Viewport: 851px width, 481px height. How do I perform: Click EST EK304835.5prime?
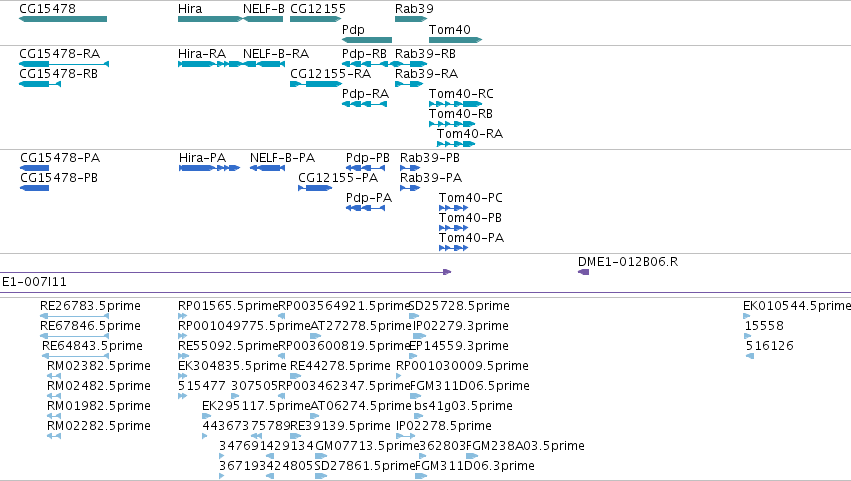[x=182, y=376]
